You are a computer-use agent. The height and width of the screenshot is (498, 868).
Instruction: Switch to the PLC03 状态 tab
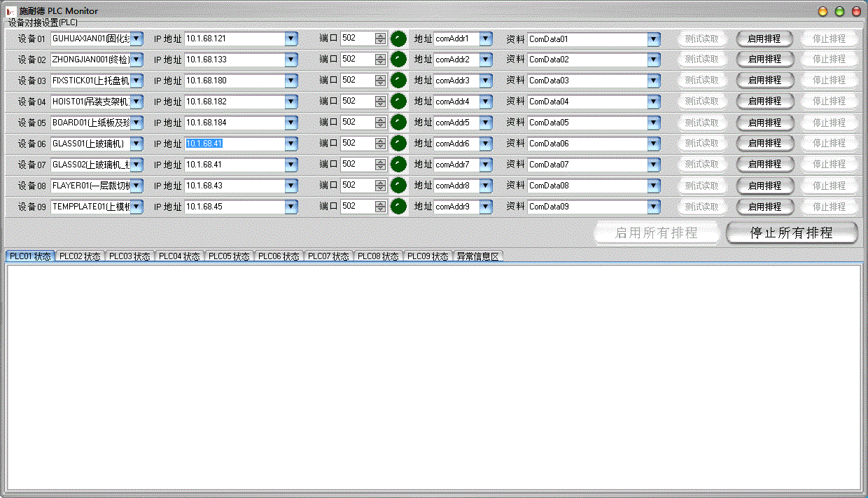click(129, 256)
